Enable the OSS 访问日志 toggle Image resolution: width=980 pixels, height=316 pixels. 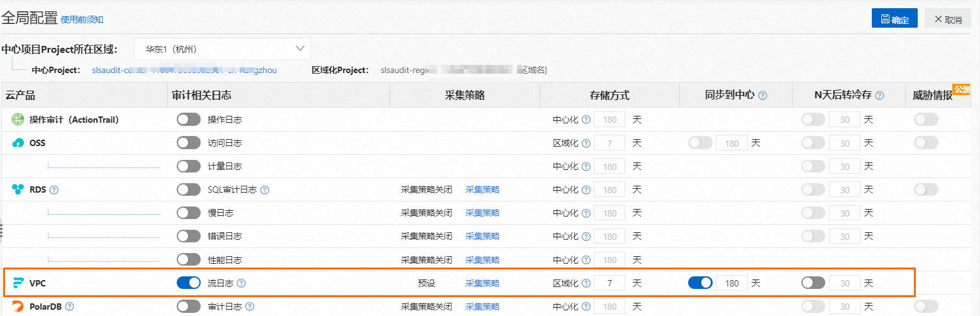pyautogui.click(x=189, y=143)
